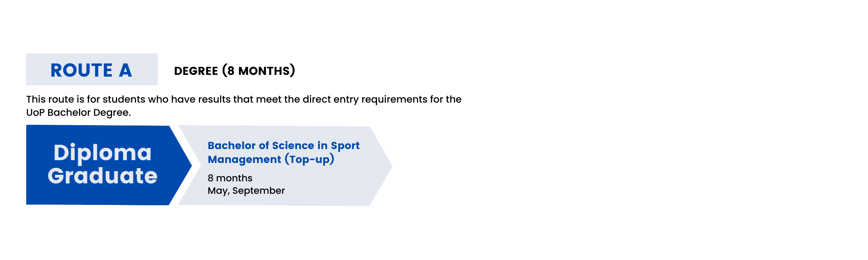Image resolution: width=868 pixels, height=260 pixels.
Task: Click the '8 months' duration text
Action: (230, 178)
